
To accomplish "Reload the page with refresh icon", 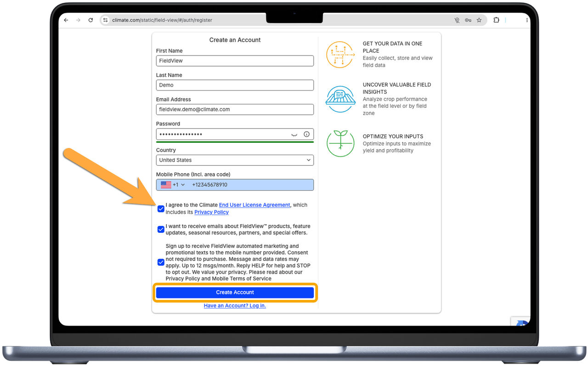I will pos(90,20).
